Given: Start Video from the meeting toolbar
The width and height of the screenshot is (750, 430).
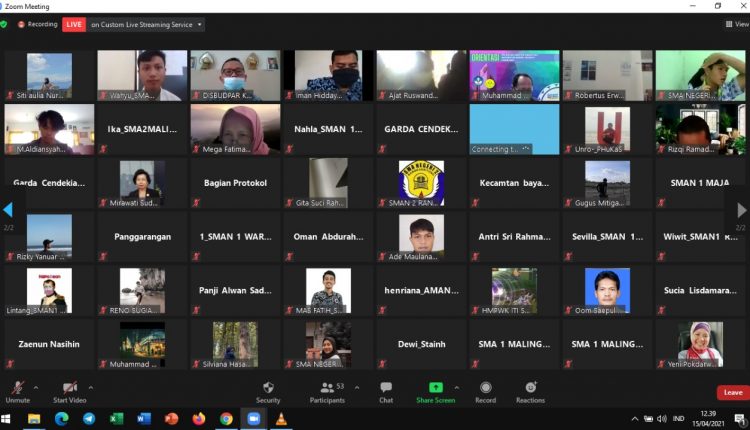Looking at the screenshot, I should click(x=70, y=390).
